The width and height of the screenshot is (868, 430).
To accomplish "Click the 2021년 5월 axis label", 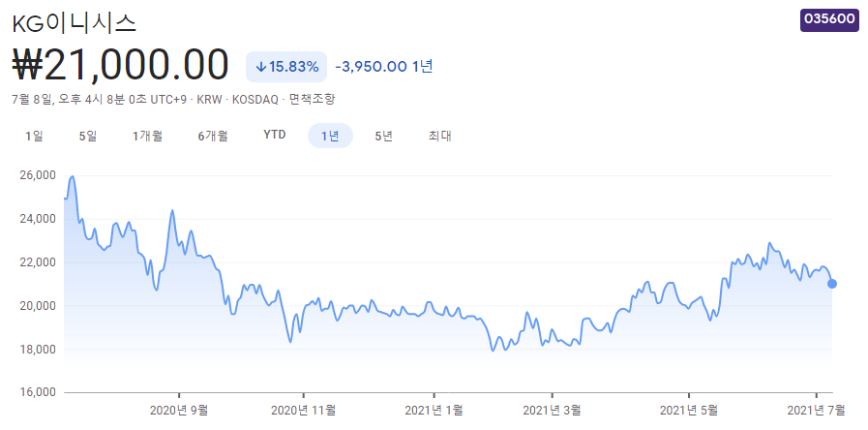I will tap(689, 411).
